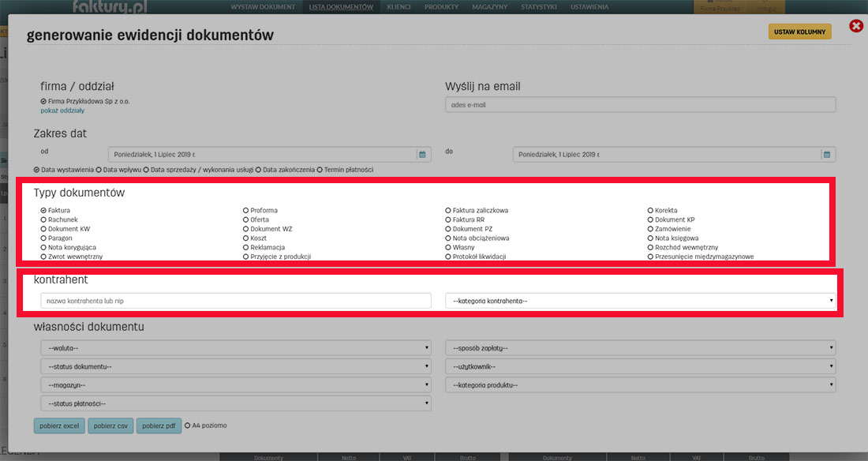Open the 'od' date calendar icon
The image size is (868, 461).
pyautogui.click(x=422, y=155)
